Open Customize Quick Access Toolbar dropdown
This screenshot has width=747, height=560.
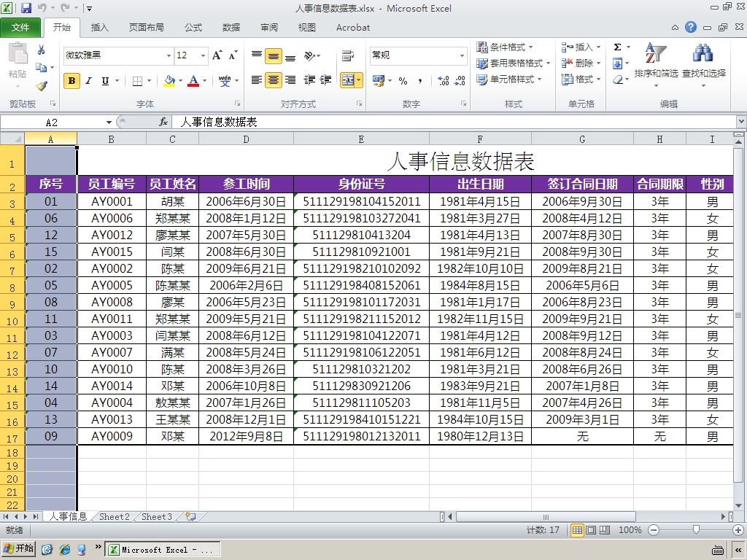pos(90,8)
